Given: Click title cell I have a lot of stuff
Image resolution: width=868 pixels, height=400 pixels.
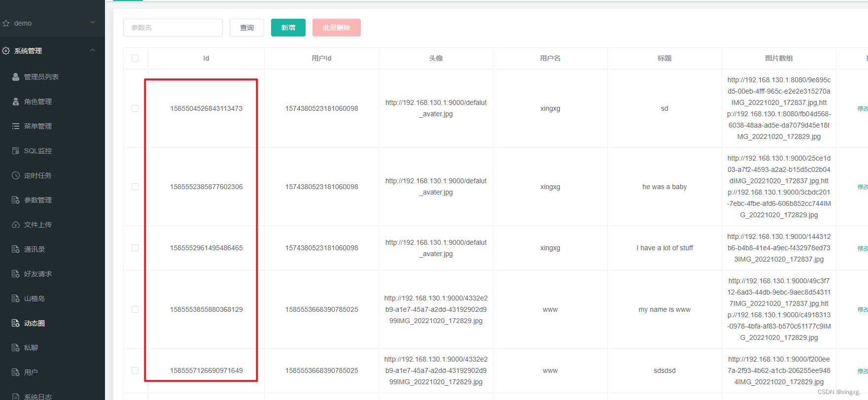Looking at the screenshot, I should 664,248.
